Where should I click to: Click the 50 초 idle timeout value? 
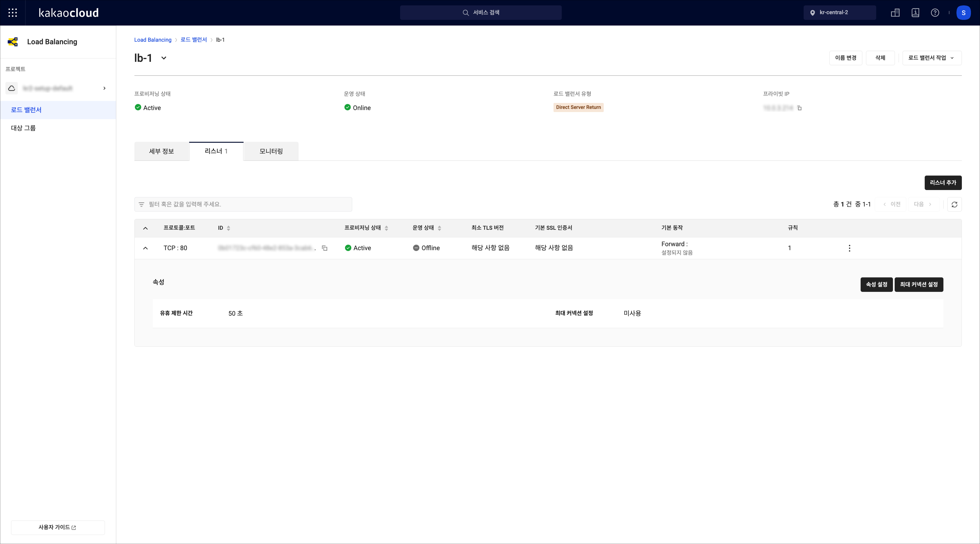click(x=236, y=313)
